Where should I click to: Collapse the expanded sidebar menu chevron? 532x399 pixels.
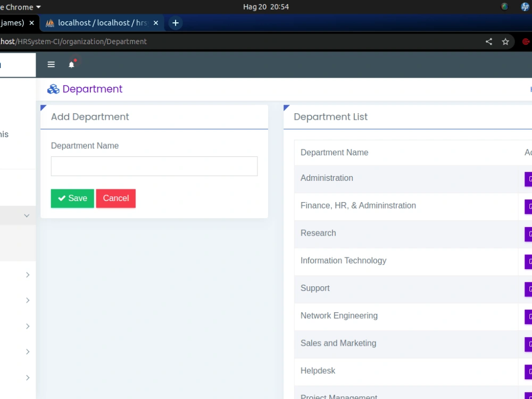tap(27, 215)
